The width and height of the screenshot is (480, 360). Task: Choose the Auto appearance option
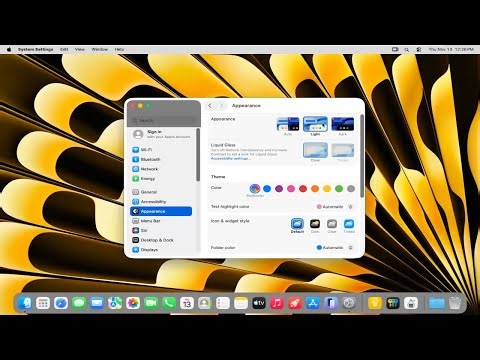(x=288, y=126)
